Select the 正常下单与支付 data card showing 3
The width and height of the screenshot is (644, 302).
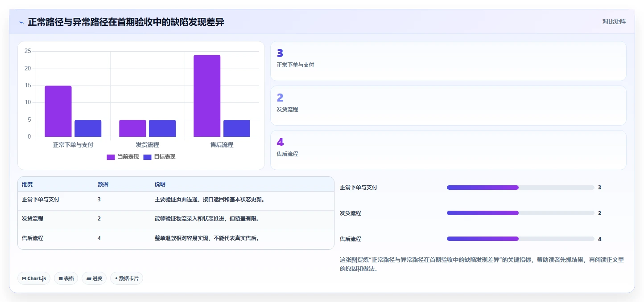click(448, 61)
